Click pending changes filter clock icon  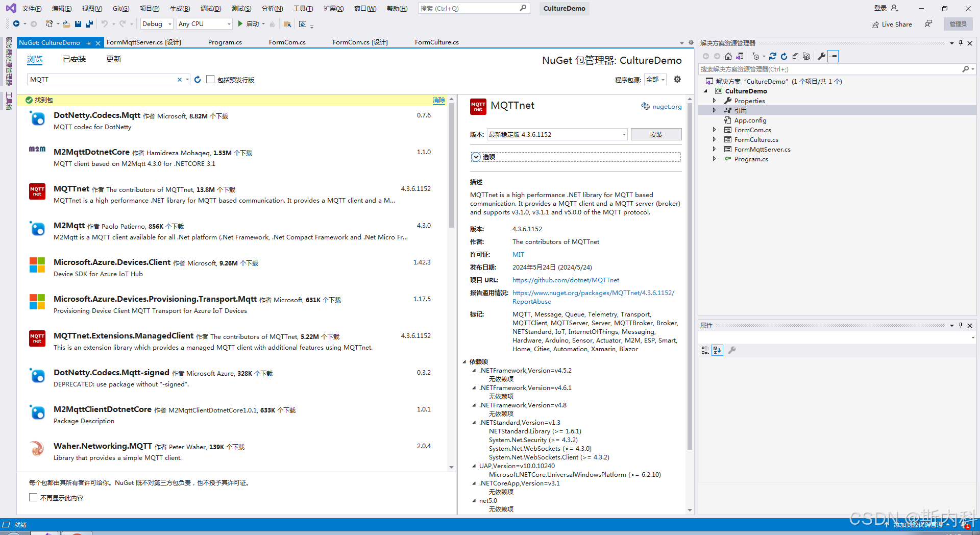(x=756, y=56)
